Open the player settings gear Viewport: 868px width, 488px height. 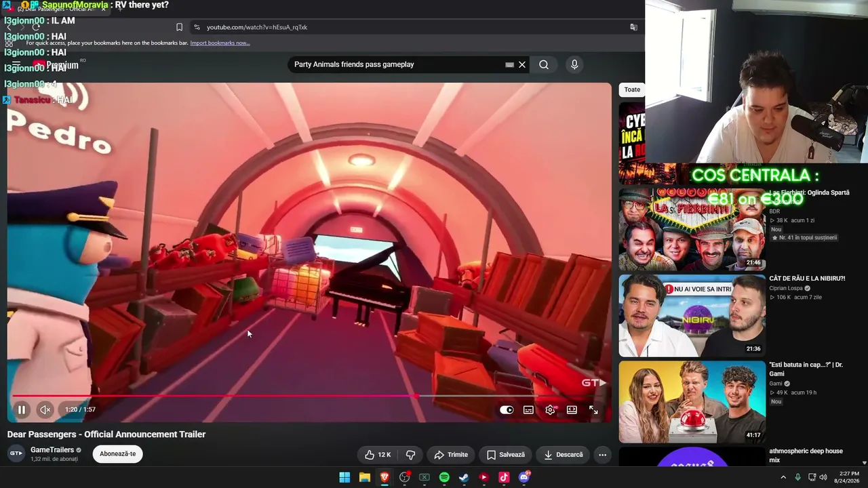click(x=550, y=409)
